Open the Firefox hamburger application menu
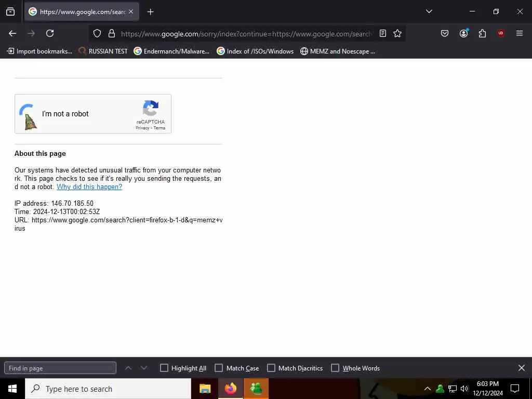This screenshot has width=532, height=399. [520, 33]
